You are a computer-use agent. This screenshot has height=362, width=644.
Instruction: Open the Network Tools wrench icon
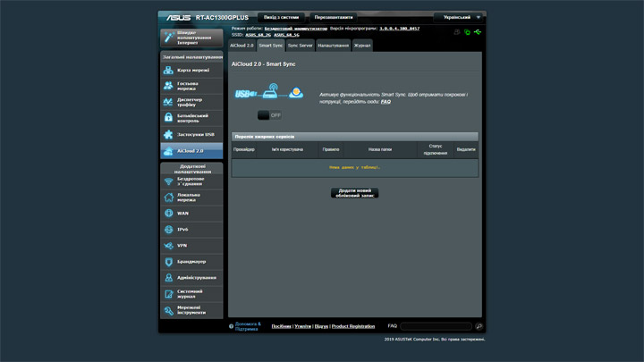coord(168,310)
